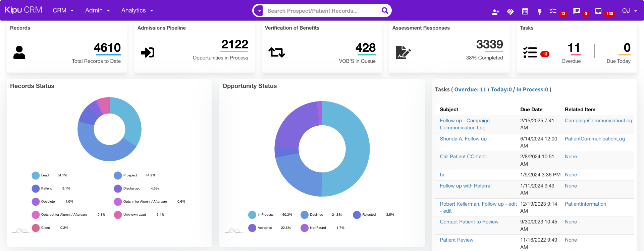Viewport: 644px width, 251px height.
Task: Open the Admin menu
Action: click(97, 10)
